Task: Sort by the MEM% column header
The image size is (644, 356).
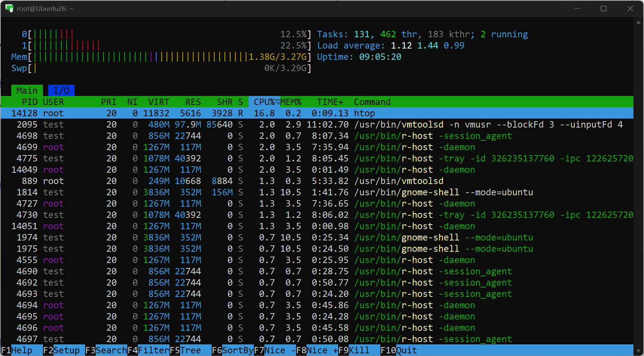Action: [291, 102]
